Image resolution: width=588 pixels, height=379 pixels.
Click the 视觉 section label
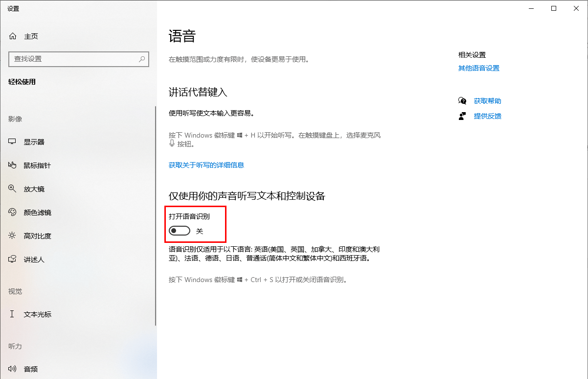click(15, 291)
